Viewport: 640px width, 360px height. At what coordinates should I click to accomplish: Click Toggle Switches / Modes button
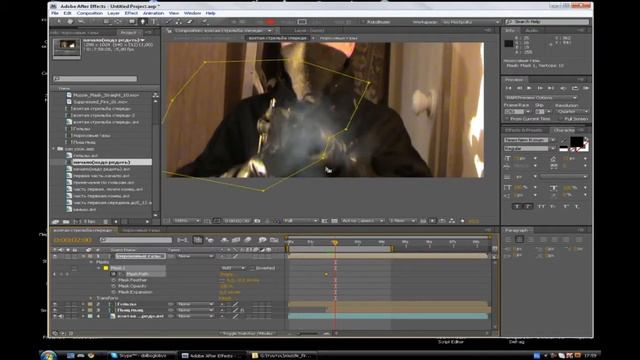click(248, 333)
